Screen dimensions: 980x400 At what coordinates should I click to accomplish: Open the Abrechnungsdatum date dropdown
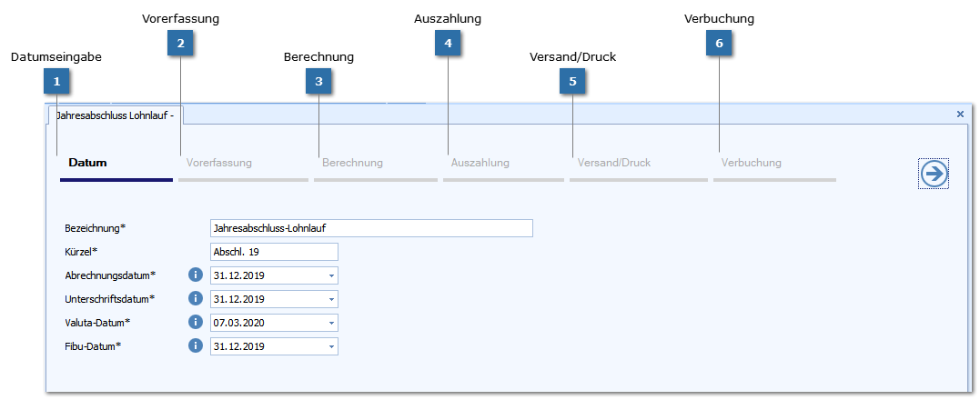click(x=331, y=275)
